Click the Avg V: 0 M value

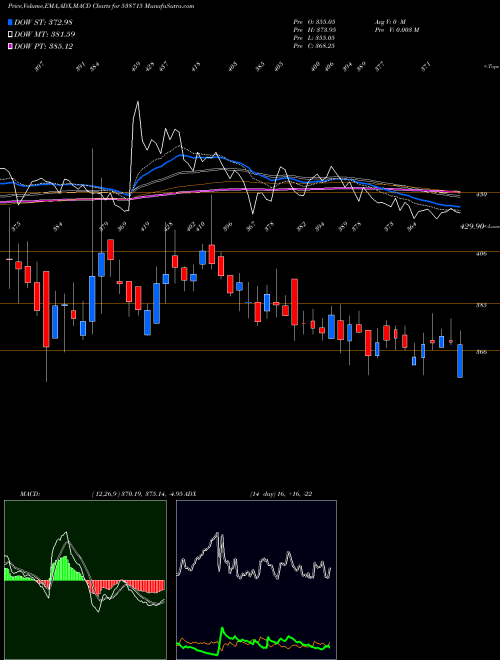pyautogui.click(x=389, y=21)
